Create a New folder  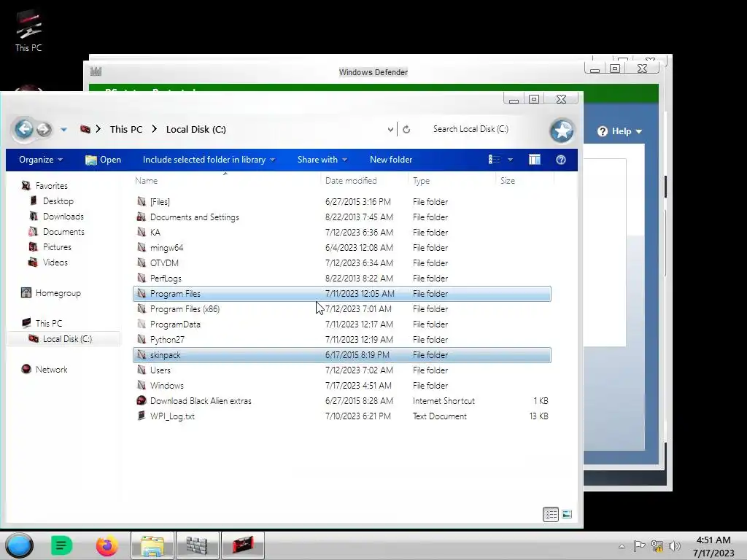click(x=391, y=160)
